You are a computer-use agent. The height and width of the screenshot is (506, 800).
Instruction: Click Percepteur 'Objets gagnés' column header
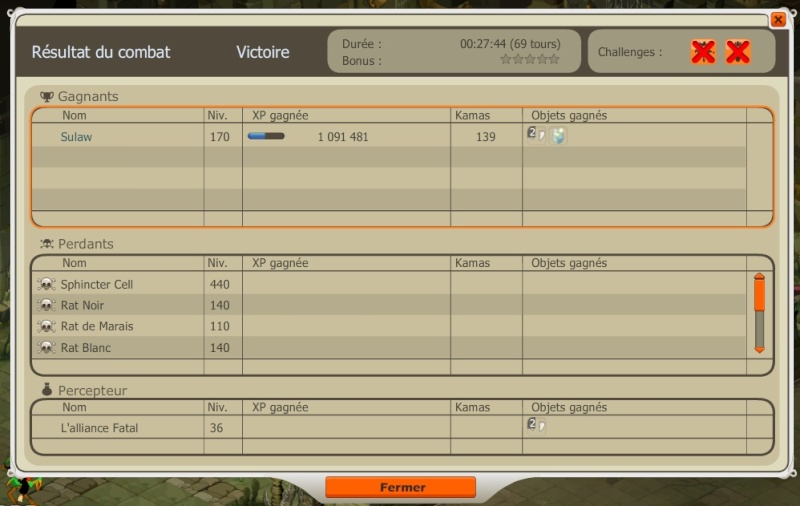tap(569, 407)
